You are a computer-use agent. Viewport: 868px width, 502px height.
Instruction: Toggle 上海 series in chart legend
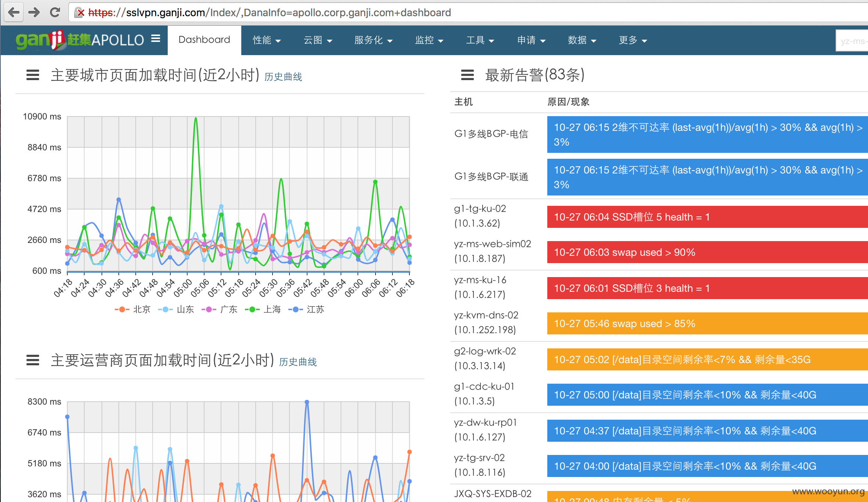point(263,309)
